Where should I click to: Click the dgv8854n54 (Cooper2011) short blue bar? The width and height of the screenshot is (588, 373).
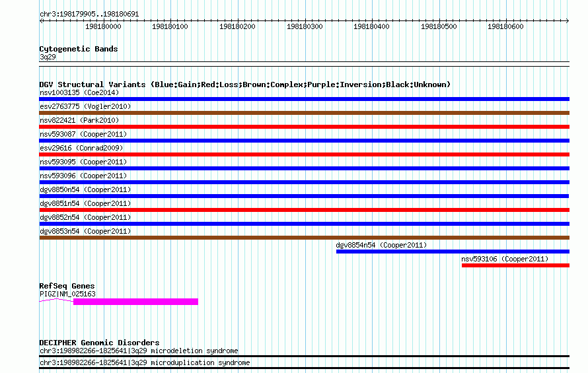[453, 252]
